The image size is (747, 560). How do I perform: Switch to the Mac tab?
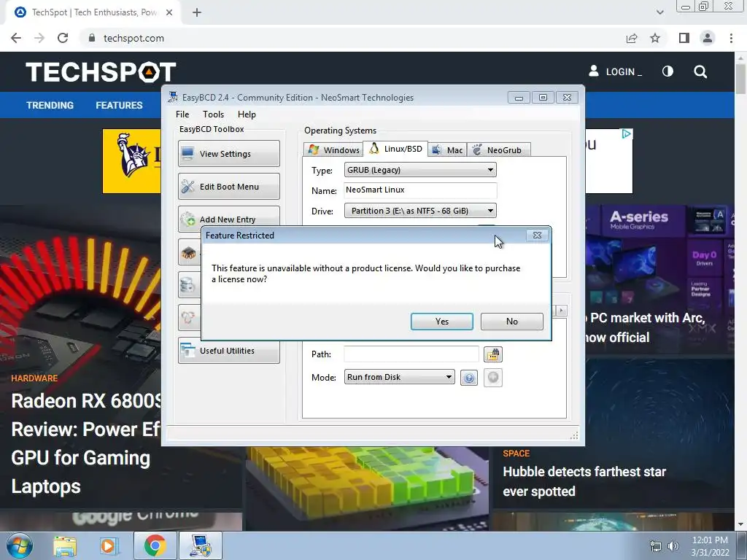point(447,150)
